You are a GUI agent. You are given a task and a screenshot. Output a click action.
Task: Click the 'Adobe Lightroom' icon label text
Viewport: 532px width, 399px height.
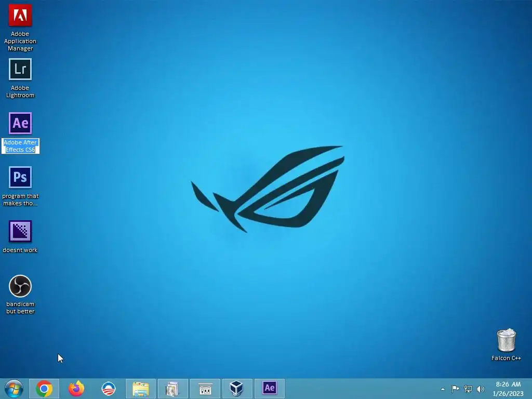point(20,91)
